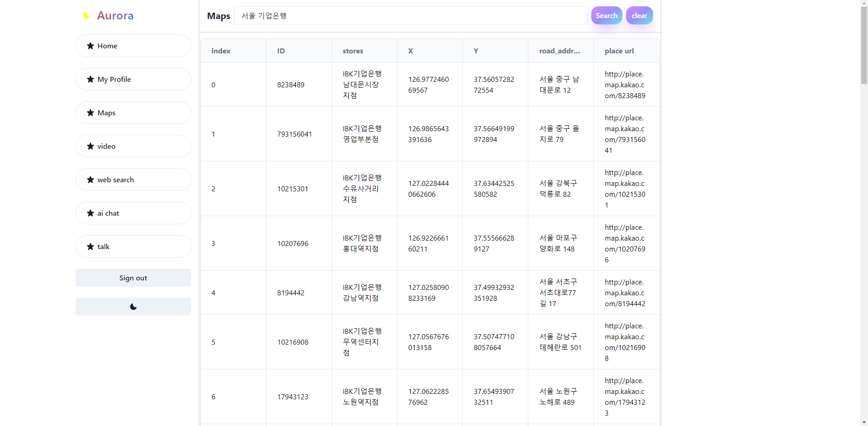Click place url ending in 8194442
868x426 pixels.
[625, 293]
